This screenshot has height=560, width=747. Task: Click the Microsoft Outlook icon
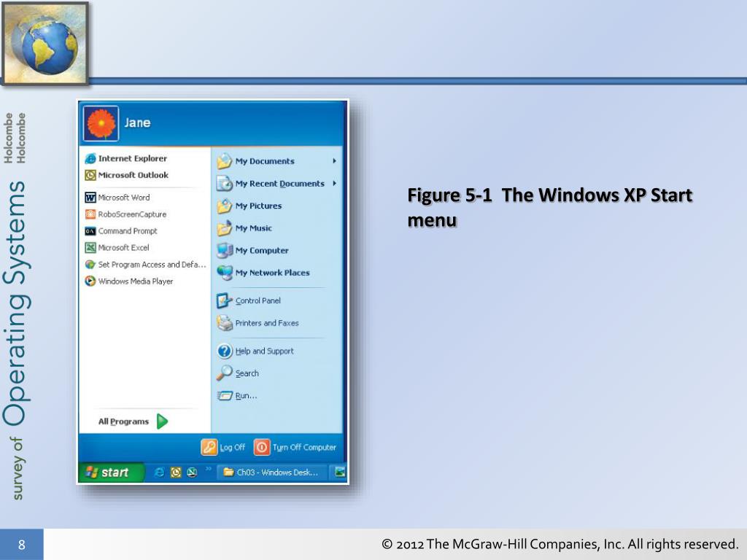tap(90, 175)
